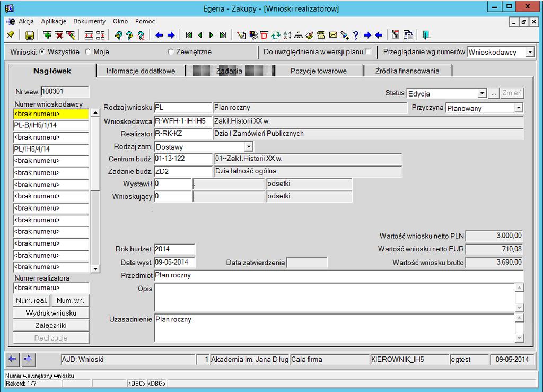Click the telephone toolbar icon
The image size is (543, 392).
click(x=321, y=35)
